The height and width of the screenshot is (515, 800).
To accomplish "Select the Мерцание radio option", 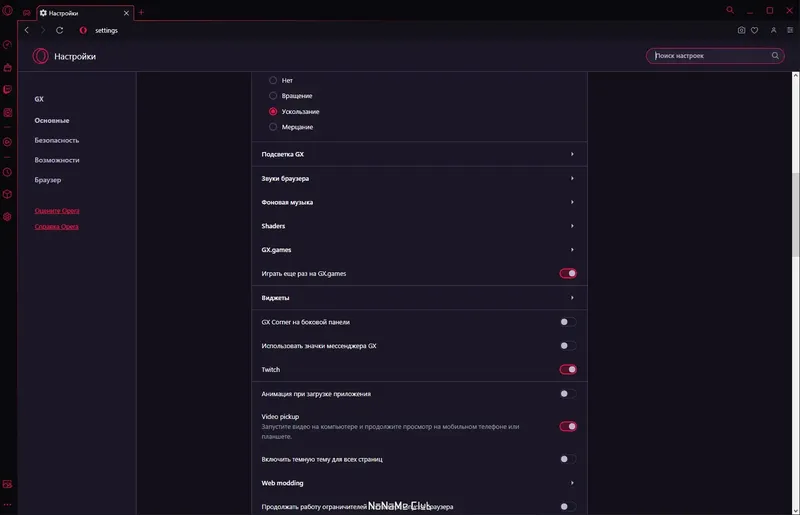I will [x=273, y=127].
